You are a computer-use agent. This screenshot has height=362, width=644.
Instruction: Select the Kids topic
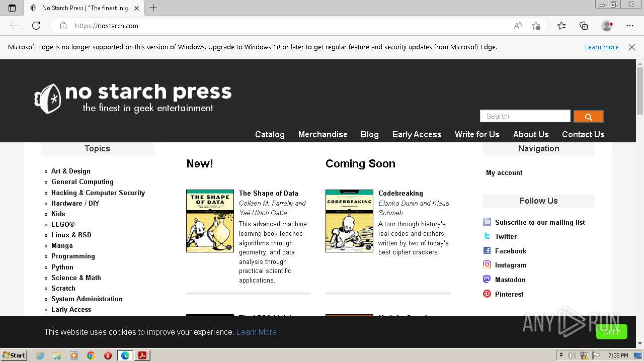point(58,214)
